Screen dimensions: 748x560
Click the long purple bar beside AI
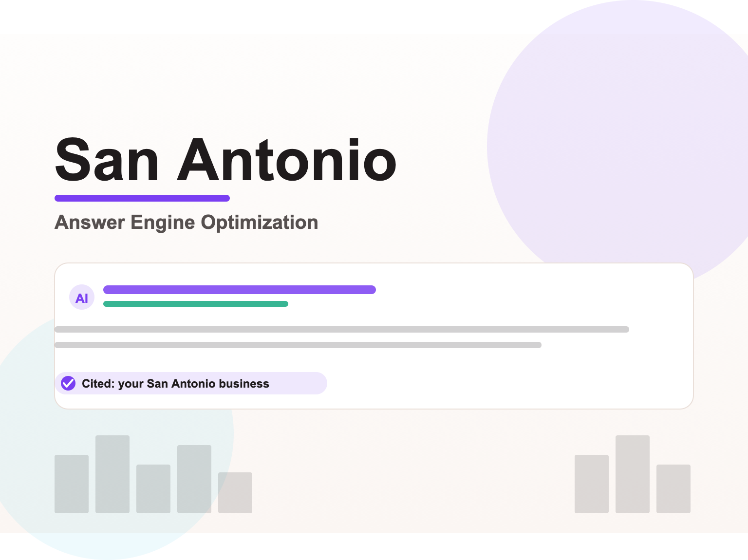pos(240,290)
